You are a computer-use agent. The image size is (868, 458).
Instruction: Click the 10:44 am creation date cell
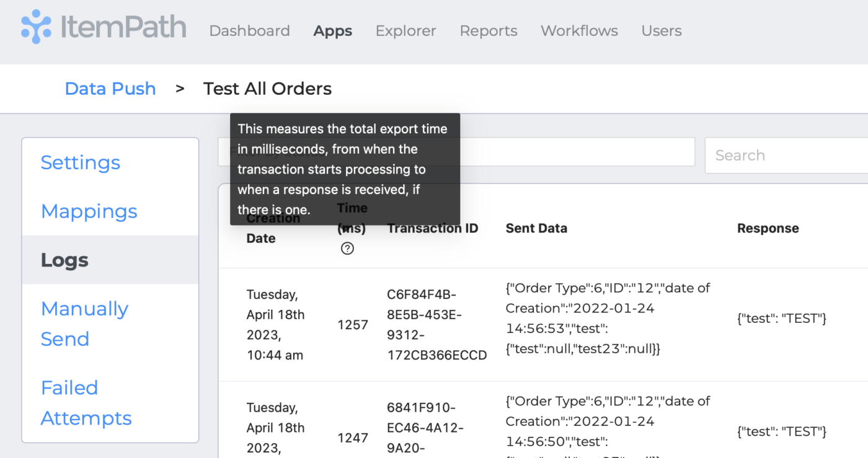click(x=276, y=325)
